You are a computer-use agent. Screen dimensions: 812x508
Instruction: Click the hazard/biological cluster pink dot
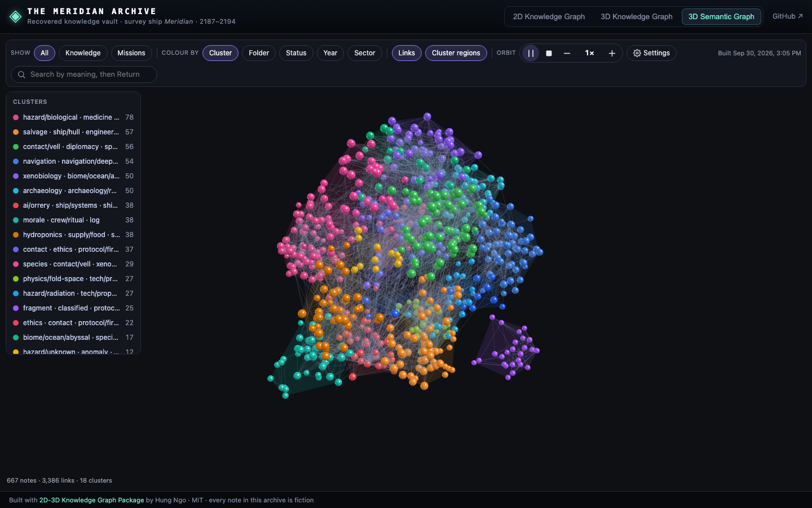pyautogui.click(x=16, y=117)
